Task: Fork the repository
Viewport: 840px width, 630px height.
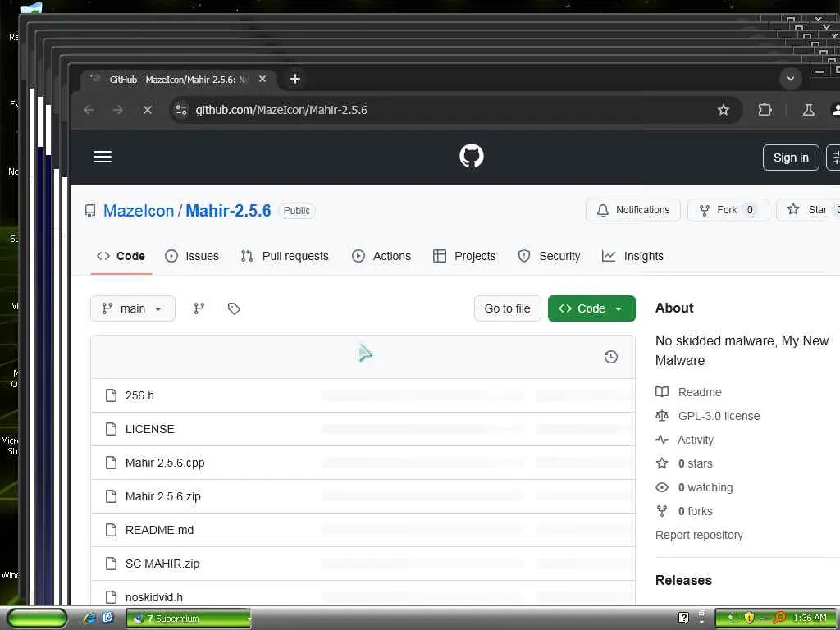Action: click(728, 210)
